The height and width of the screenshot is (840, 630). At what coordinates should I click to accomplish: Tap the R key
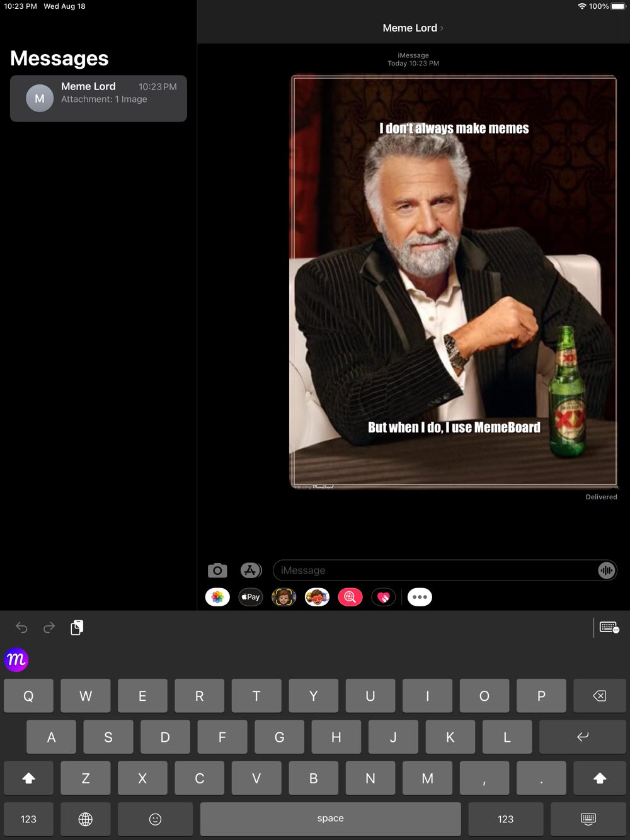point(199,696)
